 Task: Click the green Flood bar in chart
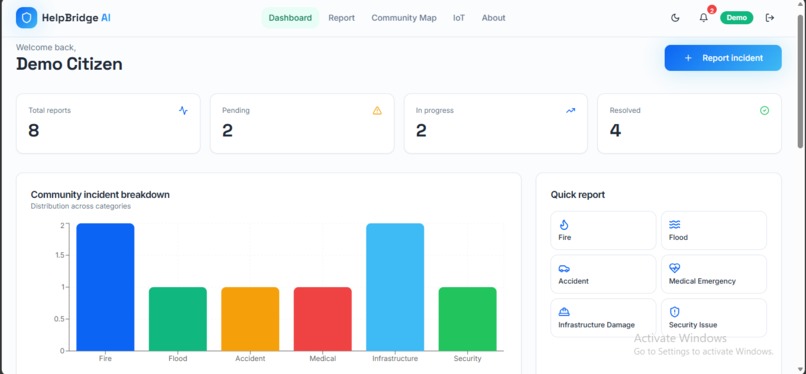pyautogui.click(x=178, y=319)
